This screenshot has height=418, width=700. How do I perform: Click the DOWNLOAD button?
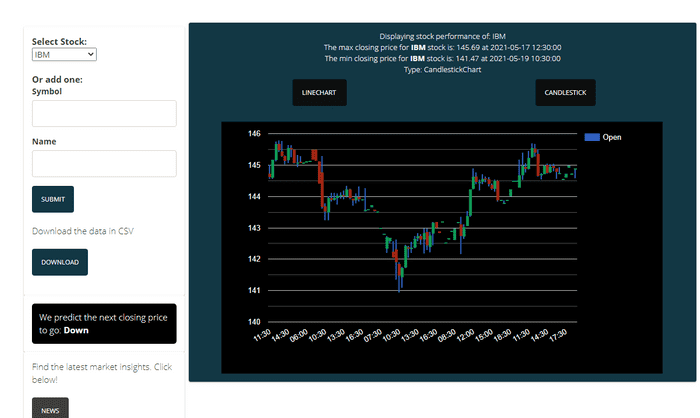60,262
